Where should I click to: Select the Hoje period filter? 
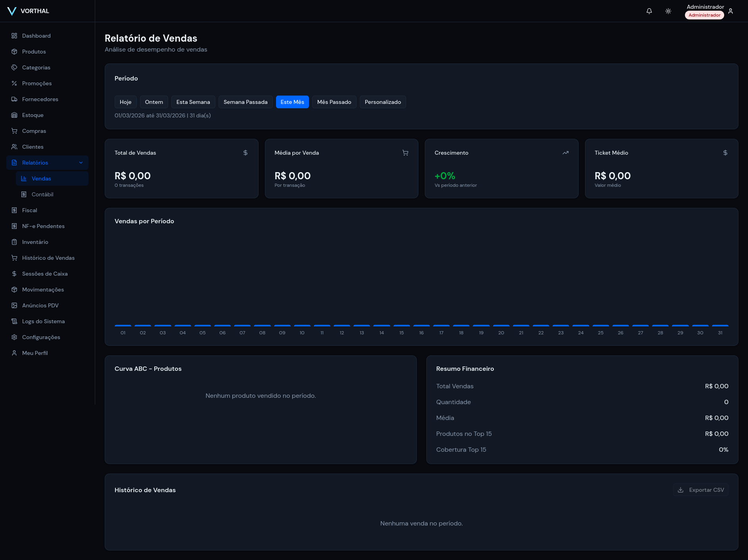(125, 102)
